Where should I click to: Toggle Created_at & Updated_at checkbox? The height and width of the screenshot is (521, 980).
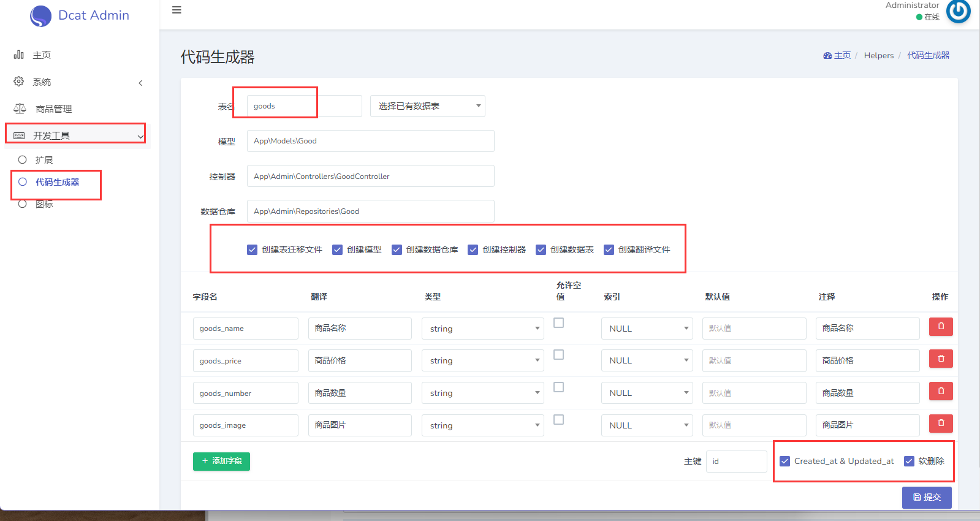pos(784,461)
